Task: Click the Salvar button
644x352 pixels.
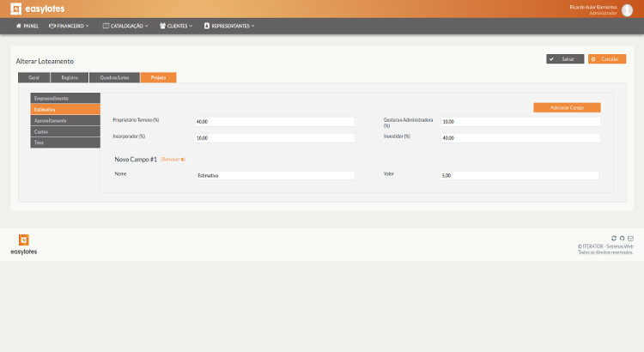Action: (565, 59)
